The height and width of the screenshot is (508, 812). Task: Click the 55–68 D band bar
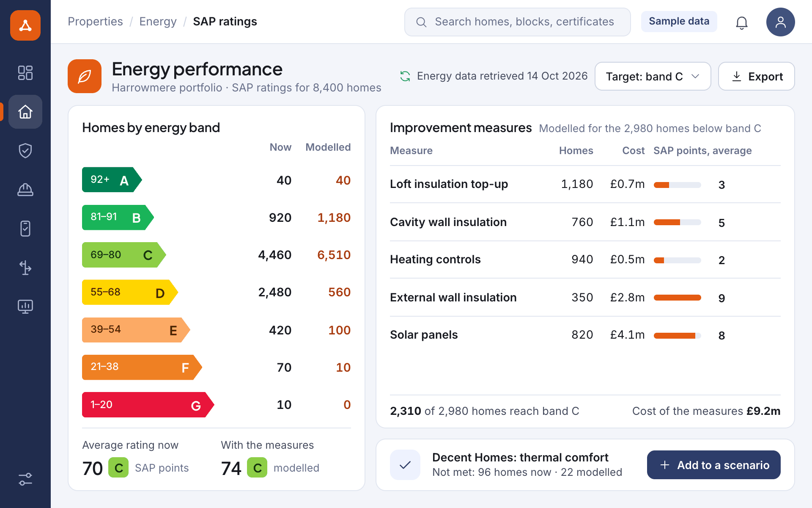pos(130,292)
